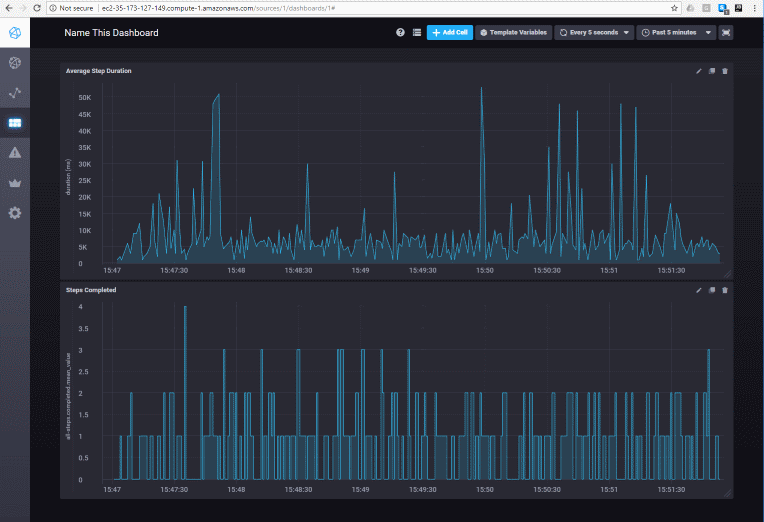Click the 3.5 label on Steps Completed axis
This screenshot has width=764, height=522.
tap(83, 329)
